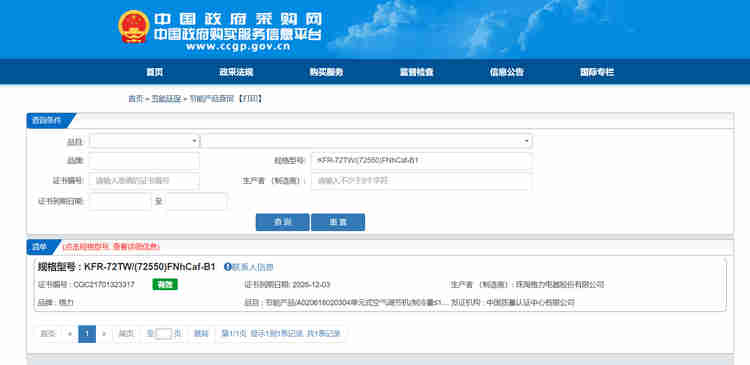Focus the 生产者（制造商） manufacturer input
Viewport: 750px width, 365px height.
pyautogui.click(x=421, y=181)
